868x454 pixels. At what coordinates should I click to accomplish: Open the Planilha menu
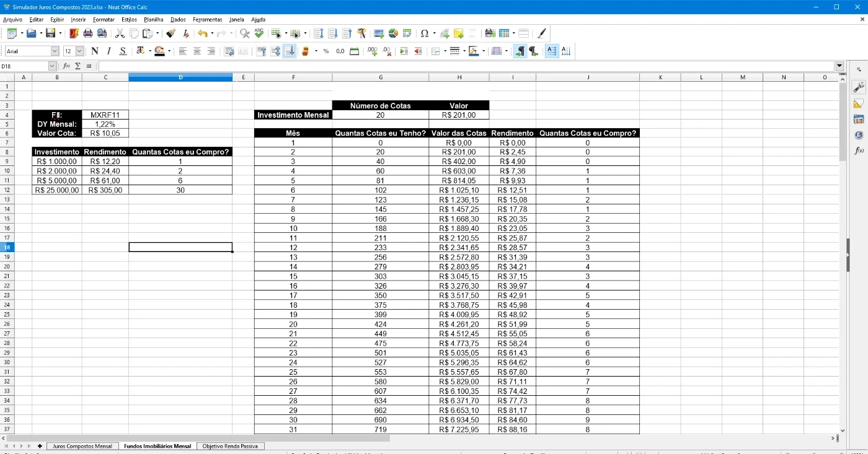[x=153, y=20]
